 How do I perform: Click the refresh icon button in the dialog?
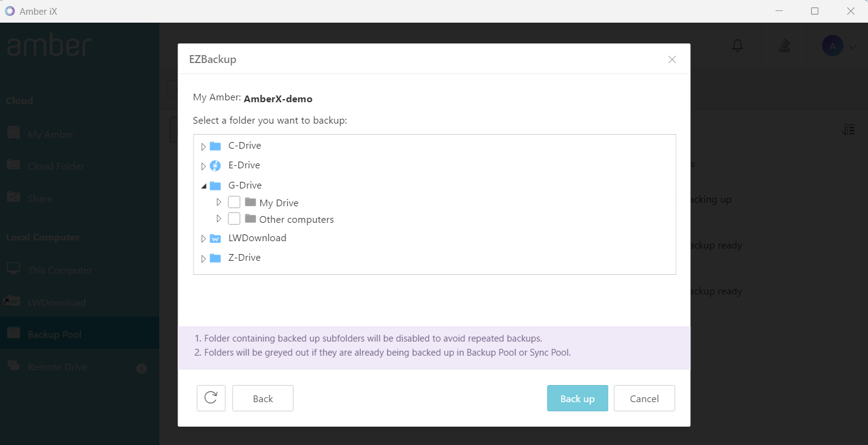(x=211, y=398)
